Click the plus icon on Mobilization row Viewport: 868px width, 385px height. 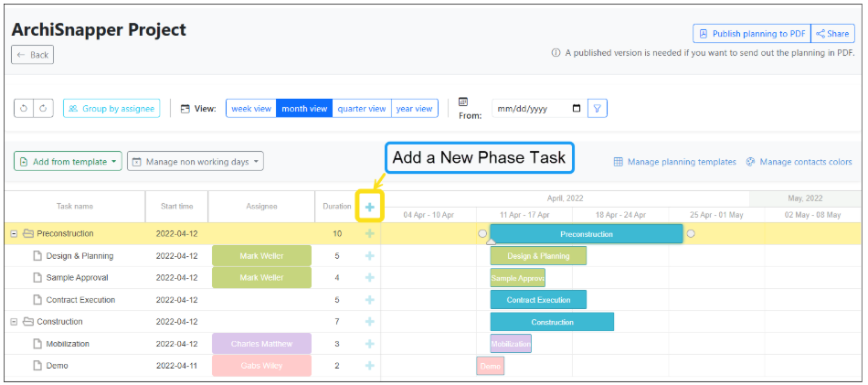[370, 344]
